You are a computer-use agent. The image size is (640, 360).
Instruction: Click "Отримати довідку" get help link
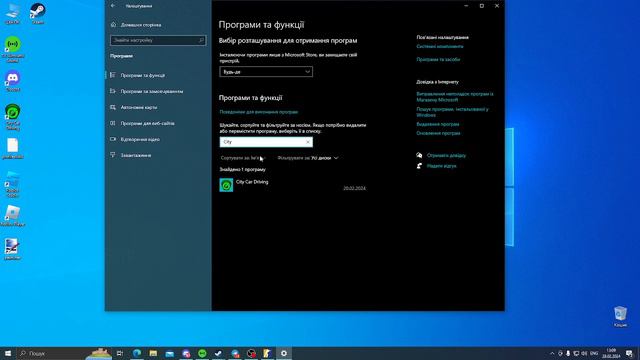[446, 156]
